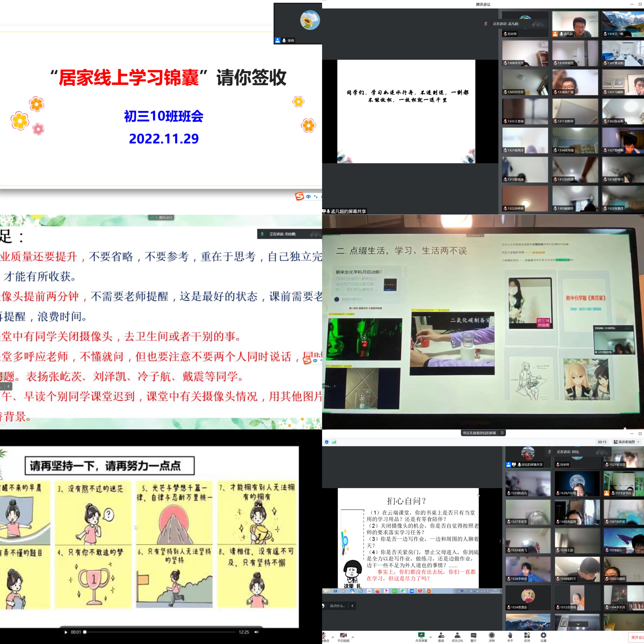Open meeting Settings (设置) gear
The width and height of the screenshot is (644, 644).
point(544,635)
